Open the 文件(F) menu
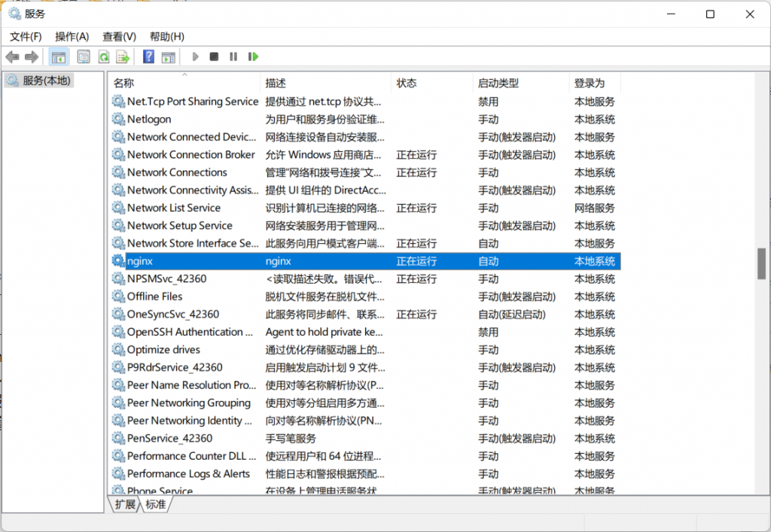 click(x=26, y=36)
